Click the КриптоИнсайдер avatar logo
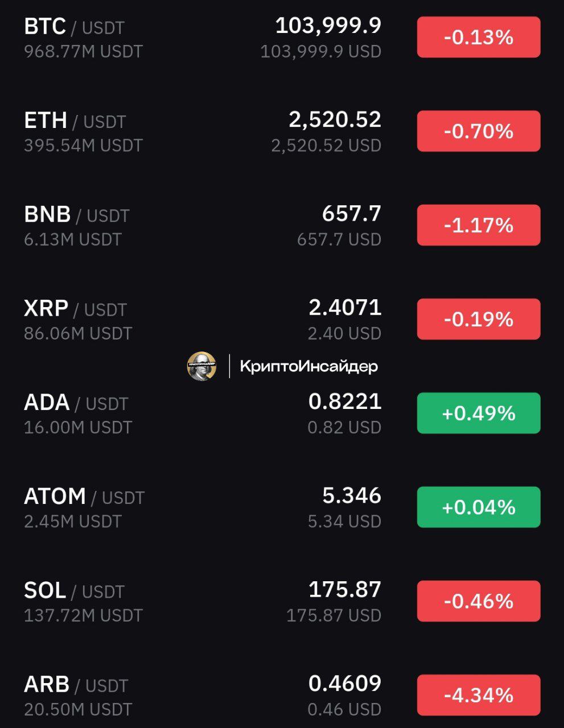The image size is (564, 728). tap(201, 366)
